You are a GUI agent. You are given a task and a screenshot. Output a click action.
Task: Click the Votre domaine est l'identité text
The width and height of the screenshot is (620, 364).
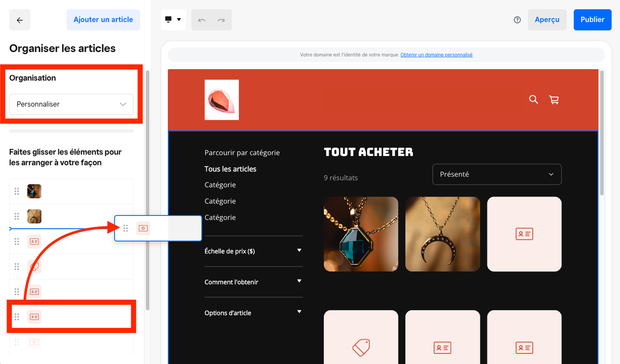[x=349, y=55]
